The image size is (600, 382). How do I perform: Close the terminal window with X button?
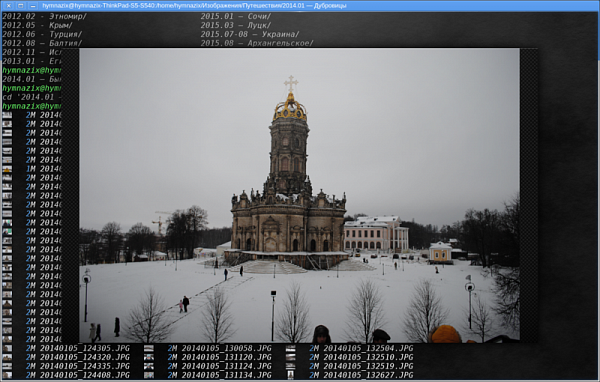[x=8, y=6]
